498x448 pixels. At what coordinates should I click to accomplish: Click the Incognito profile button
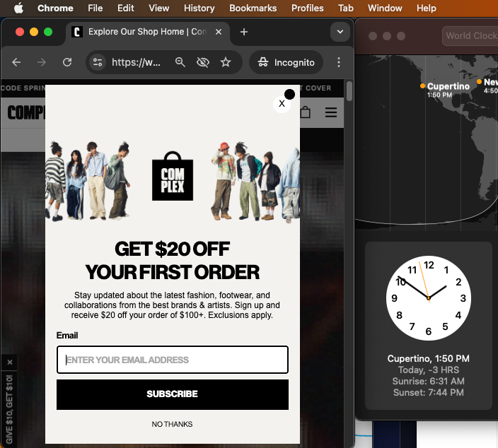click(286, 62)
